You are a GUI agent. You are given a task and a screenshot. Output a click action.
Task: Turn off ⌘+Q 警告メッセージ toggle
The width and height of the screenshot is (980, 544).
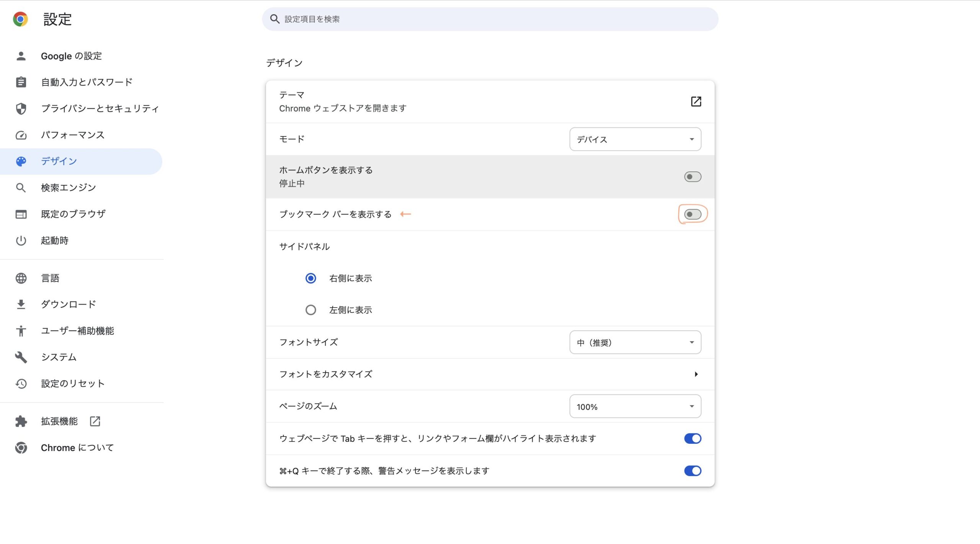pos(693,471)
